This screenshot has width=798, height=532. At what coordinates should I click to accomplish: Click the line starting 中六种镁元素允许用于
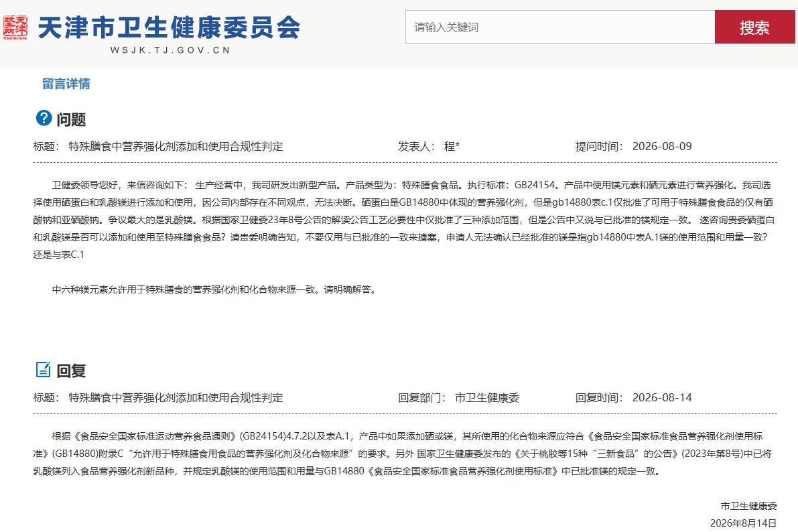pyautogui.click(x=214, y=289)
